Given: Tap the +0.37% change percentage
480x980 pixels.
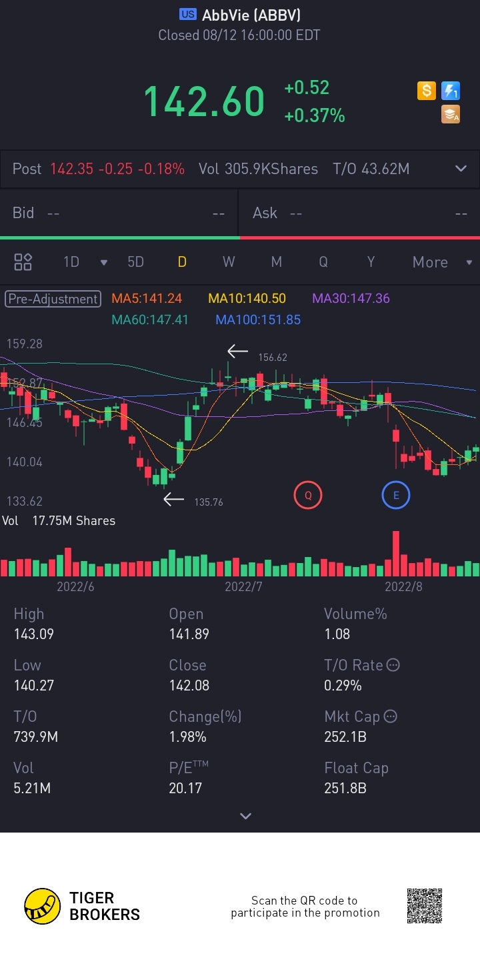Looking at the screenshot, I should point(315,116).
